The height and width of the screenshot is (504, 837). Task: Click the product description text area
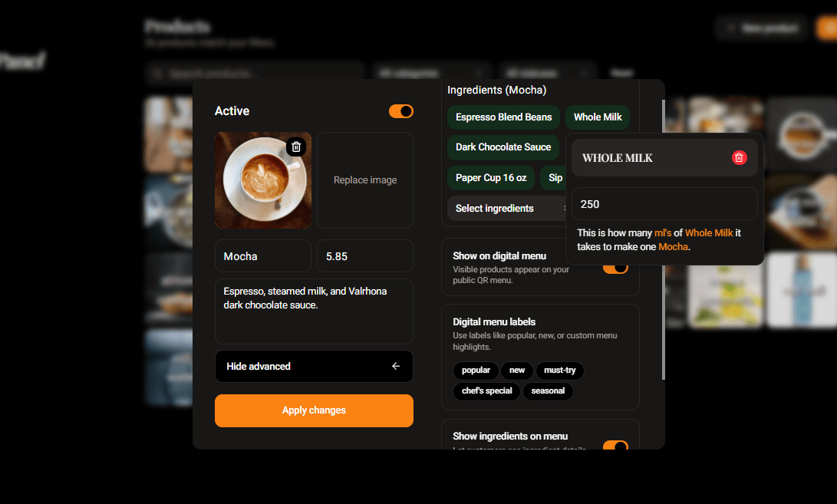(314, 311)
